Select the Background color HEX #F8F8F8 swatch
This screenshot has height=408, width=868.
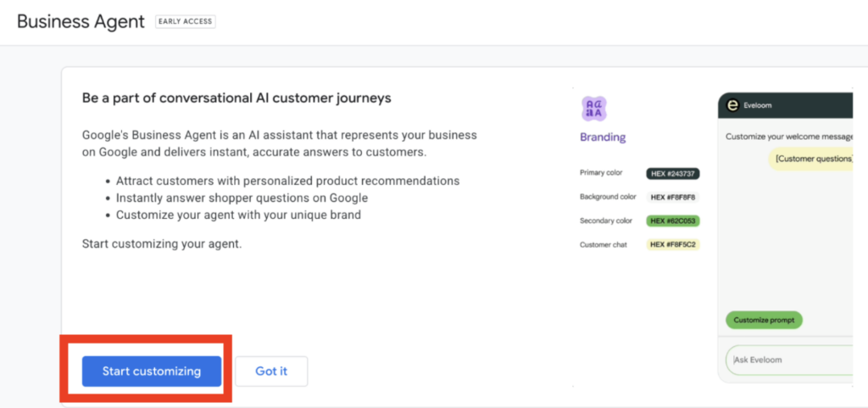point(673,197)
